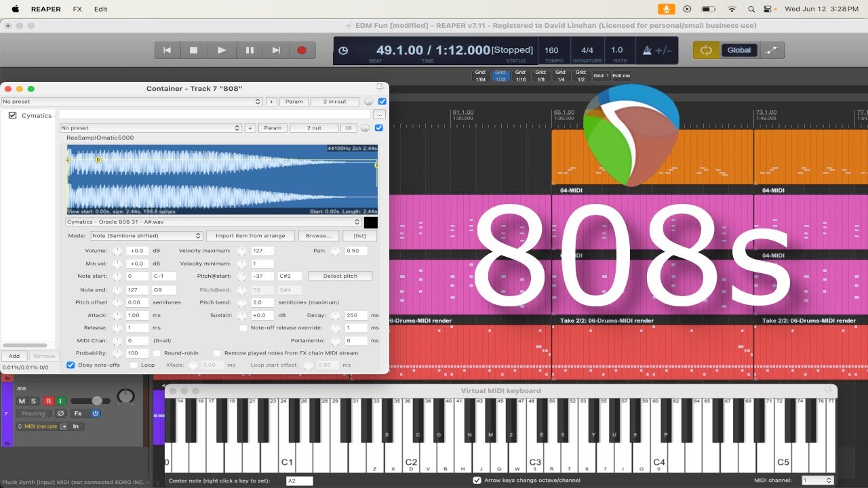
Task: Enable the Loop checkbox
Action: pos(134,365)
